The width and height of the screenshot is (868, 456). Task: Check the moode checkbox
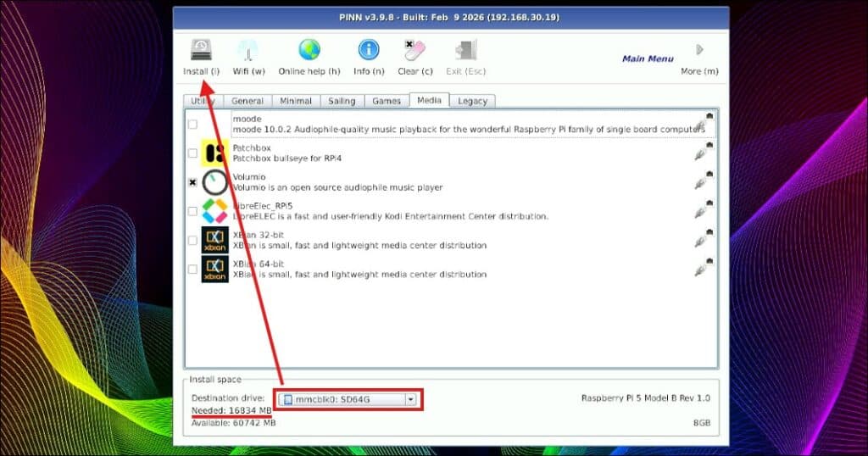pos(192,124)
